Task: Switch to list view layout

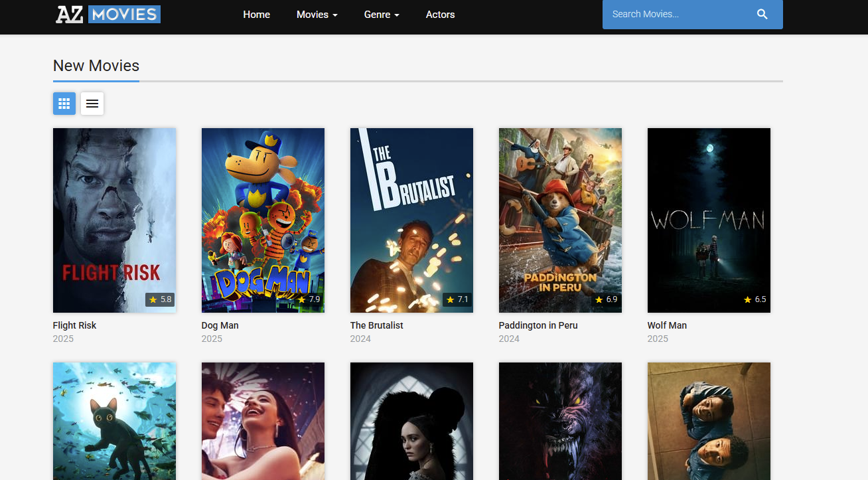Action: pos(92,104)
